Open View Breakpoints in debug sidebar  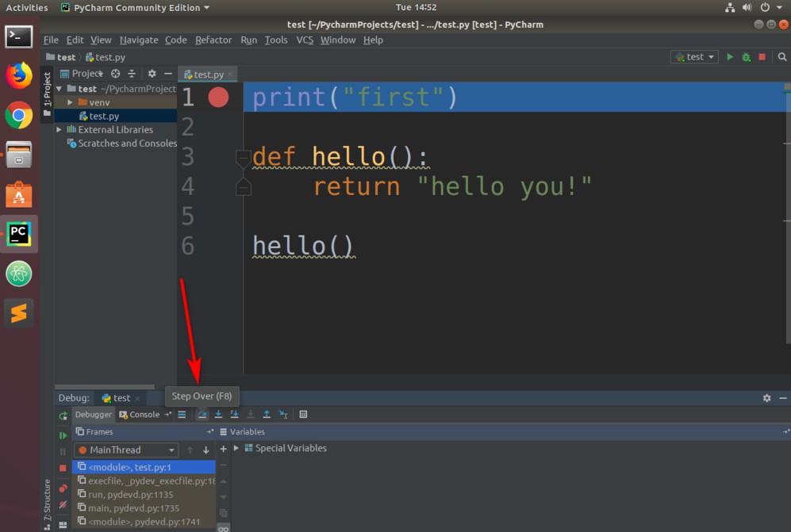(63, 488)
